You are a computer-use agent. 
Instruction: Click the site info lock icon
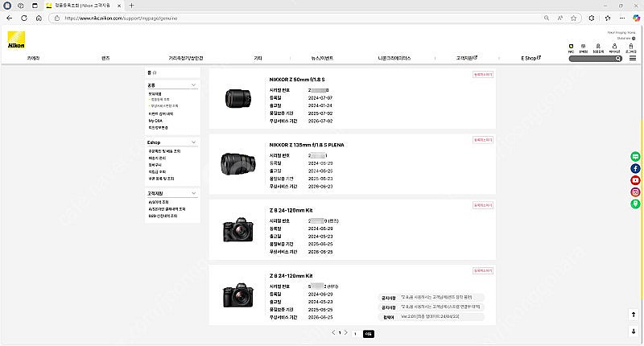[x=57, y=18]
